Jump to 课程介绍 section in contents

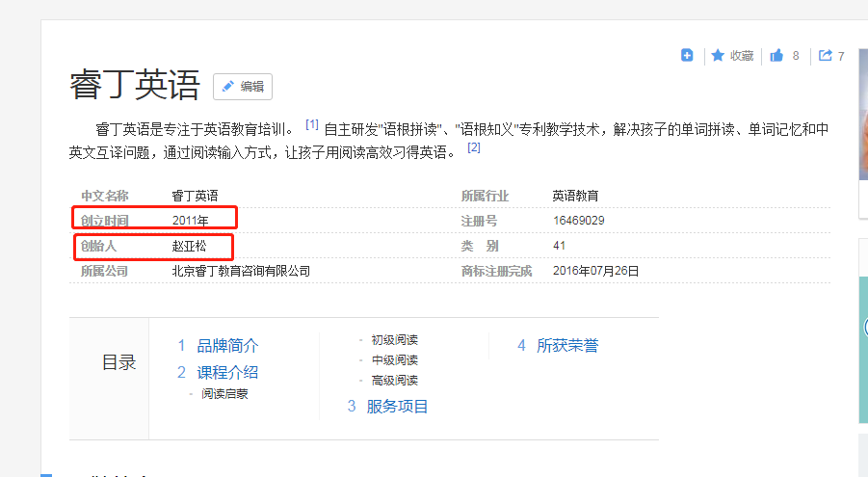tap(227, 372)
